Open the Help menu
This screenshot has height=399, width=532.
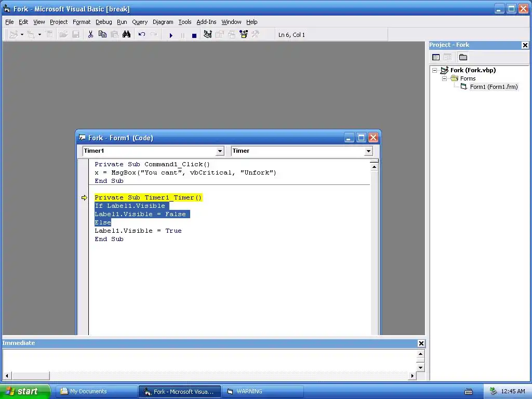(252, 22)
